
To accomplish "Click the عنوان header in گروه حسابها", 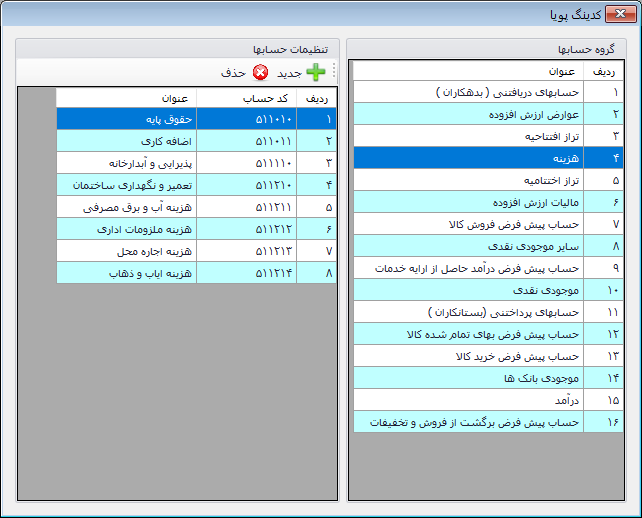I will point(469,72).
